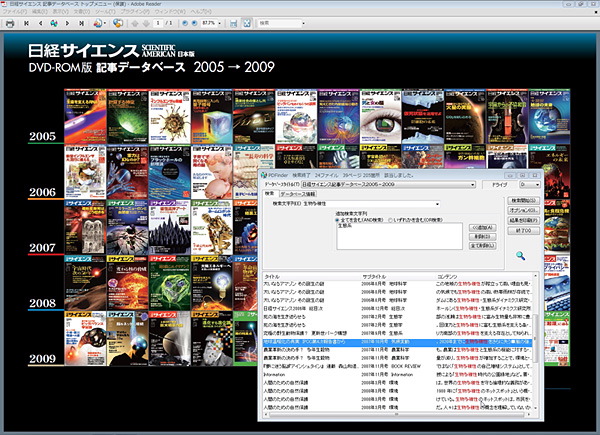The image size is (600, 435).
Task: Click the 削除(D) button
Action: tap(483, 237)
